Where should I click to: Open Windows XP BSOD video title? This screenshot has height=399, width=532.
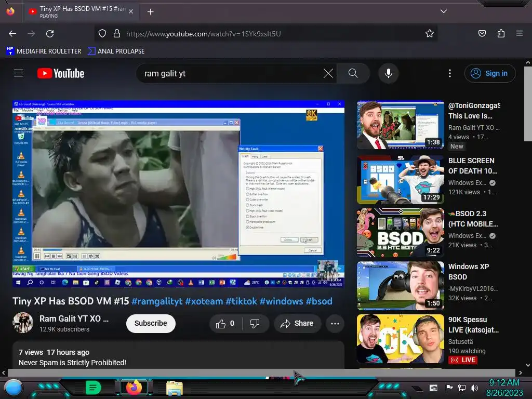tap(469, 272)
